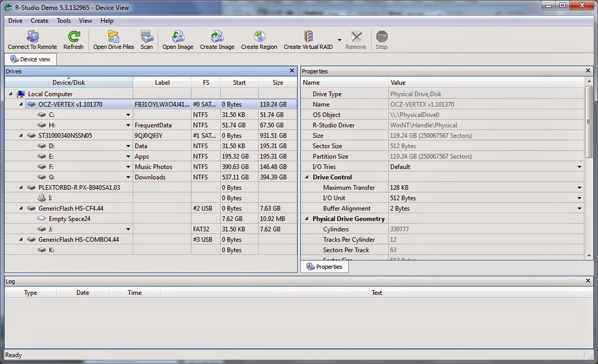The image size is (598, 364).
Task: Select the K: partition icon
Action: click(x=42, y=250)
